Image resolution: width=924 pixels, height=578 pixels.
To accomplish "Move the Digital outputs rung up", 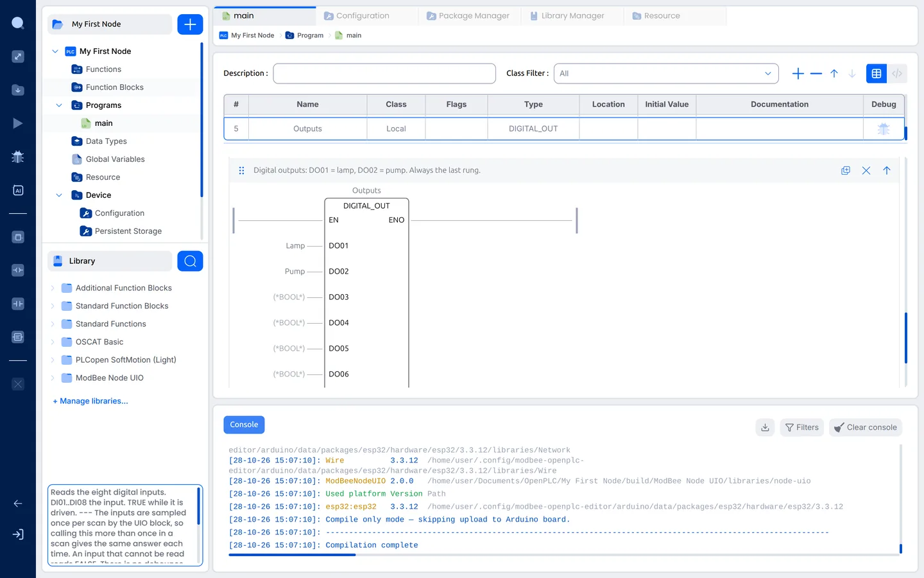I will coord(887,170).
